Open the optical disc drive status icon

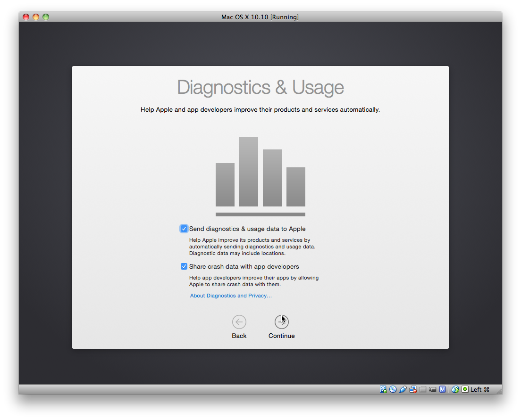pyautogui.click(x=393, y=389)
